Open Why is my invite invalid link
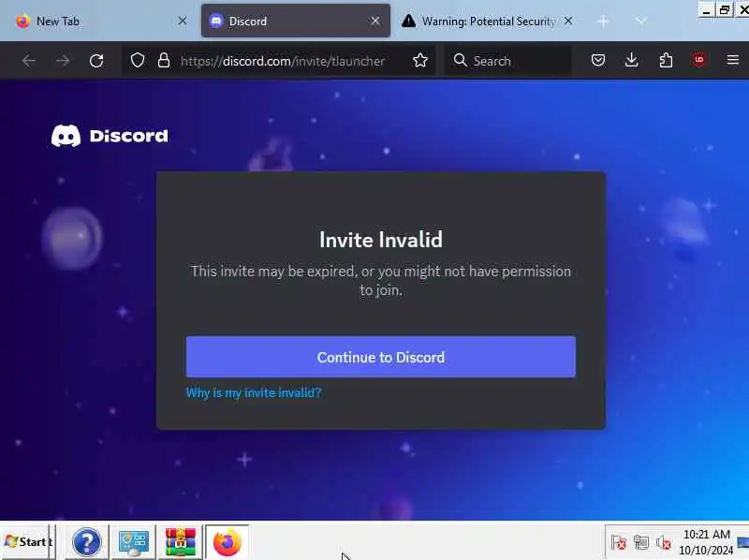Viewport: 749px width, 560px height. 254,392
